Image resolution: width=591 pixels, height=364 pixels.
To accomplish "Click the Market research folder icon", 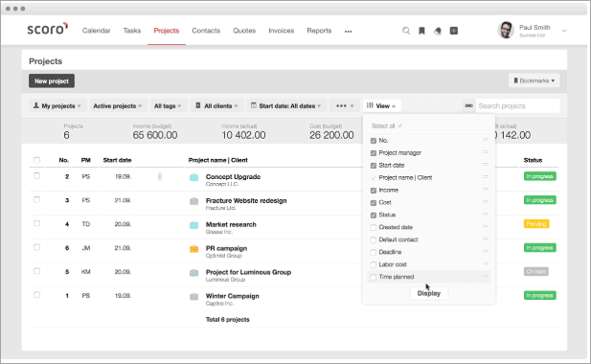I will coord(193,225).
